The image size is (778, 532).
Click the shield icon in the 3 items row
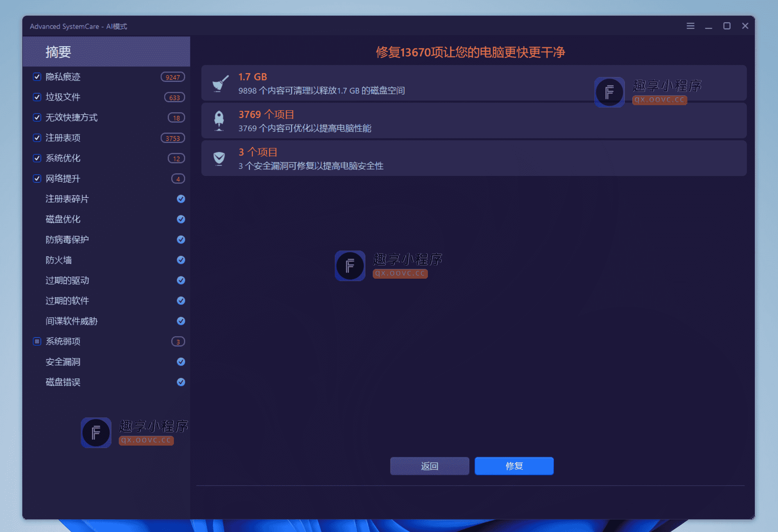[219, 158]
